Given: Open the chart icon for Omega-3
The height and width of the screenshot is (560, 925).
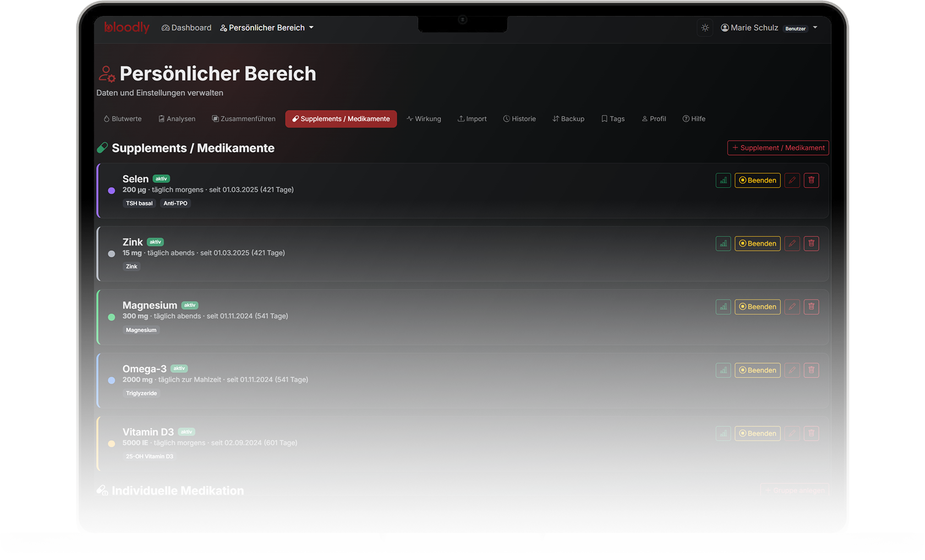Looking at the screenshot, I should [x=723, y=370].
